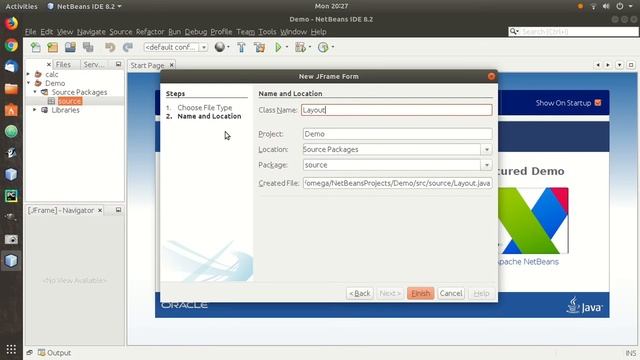Open the Files folder dock icon

(11, 88)
